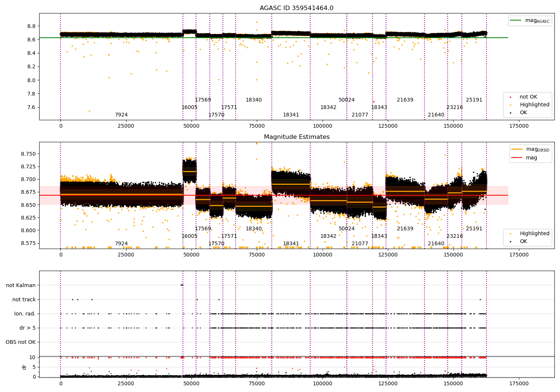Click the 8.2 y-axis tick label
The height and width of the screenshot is (392, 560).
point(31,66)
